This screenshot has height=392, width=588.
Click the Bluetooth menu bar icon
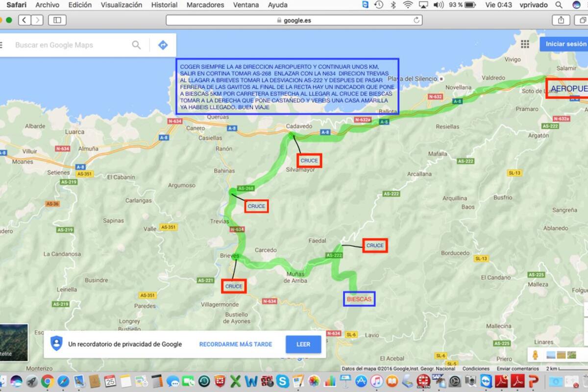coord(393,5)
